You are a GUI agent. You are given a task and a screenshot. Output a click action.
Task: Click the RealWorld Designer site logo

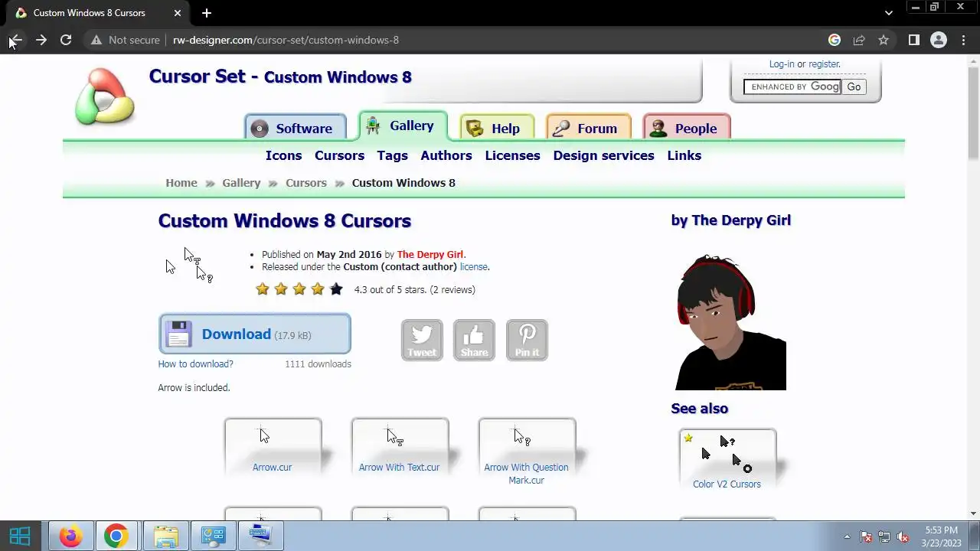(x=105, y=96)
